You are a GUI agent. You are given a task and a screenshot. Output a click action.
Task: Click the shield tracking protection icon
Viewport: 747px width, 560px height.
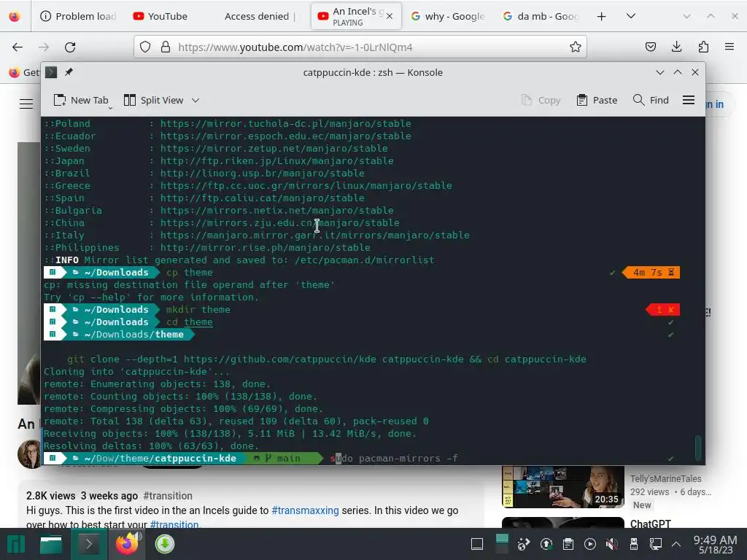tap(145, 47)
